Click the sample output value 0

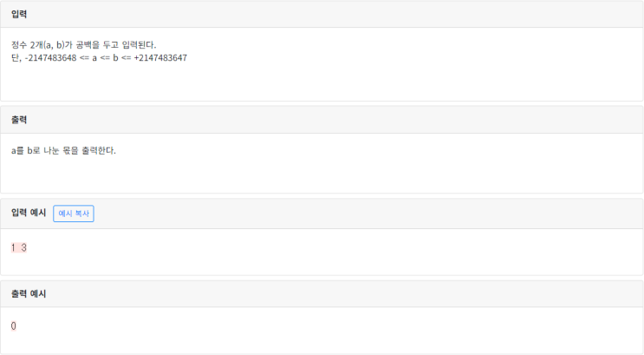[x=14, y=326]
